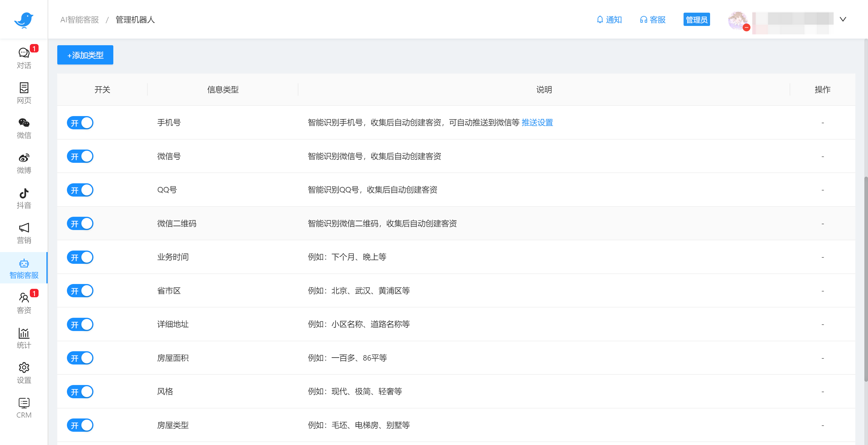Turn off the 房屋面积 switch
This screenshot has width=868, height=445.
[x=80, y=358]
